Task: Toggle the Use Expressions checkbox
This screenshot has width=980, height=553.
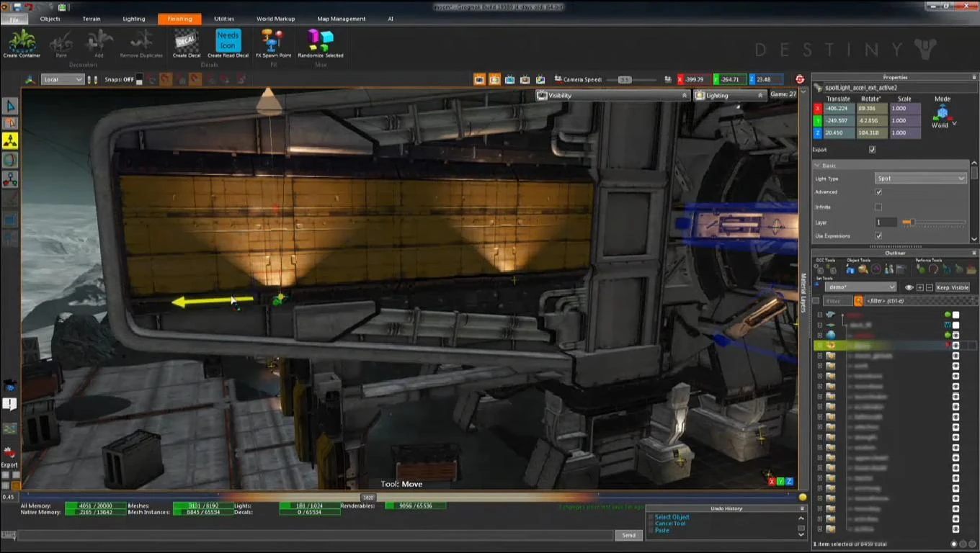Action: (x=878, y=235)
